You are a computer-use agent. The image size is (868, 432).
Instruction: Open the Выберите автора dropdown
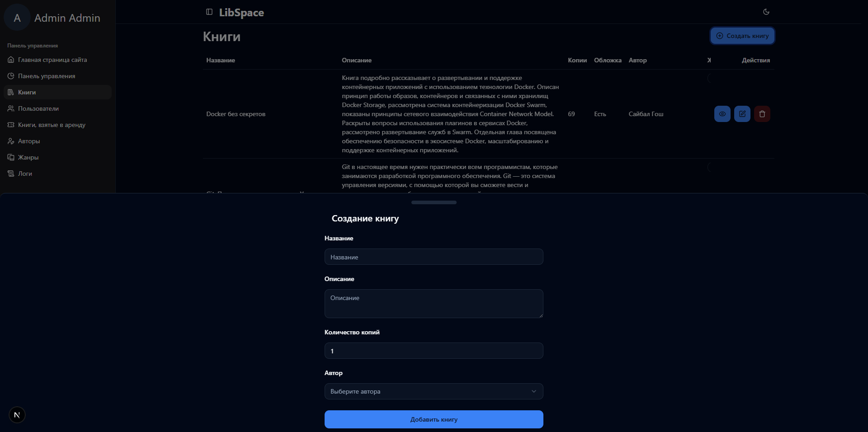click(x=425, y=391)
